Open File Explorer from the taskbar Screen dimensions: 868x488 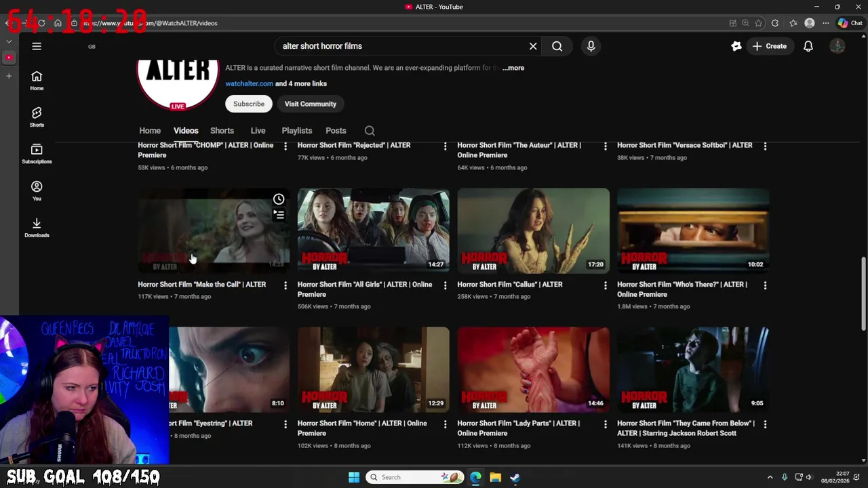tap(495, 477)
